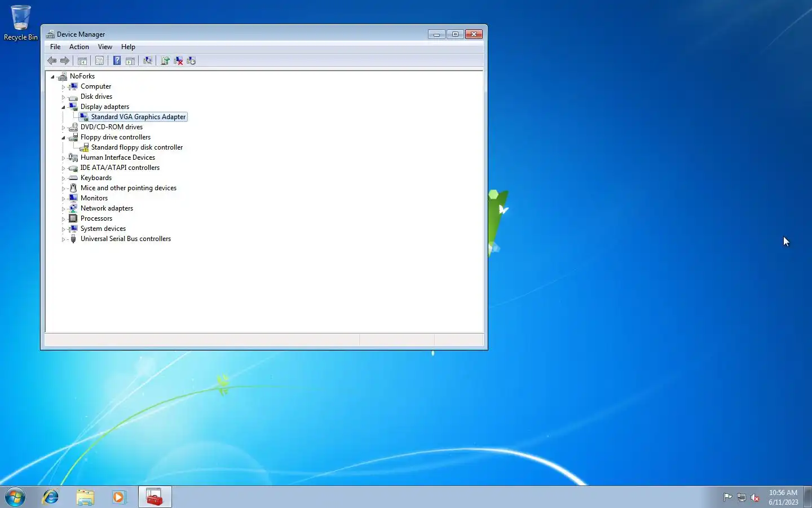The height and width of the screenshot is (508, 812).
Task: Click the Back arrow in toolbar
Action: tap(52, 60)
